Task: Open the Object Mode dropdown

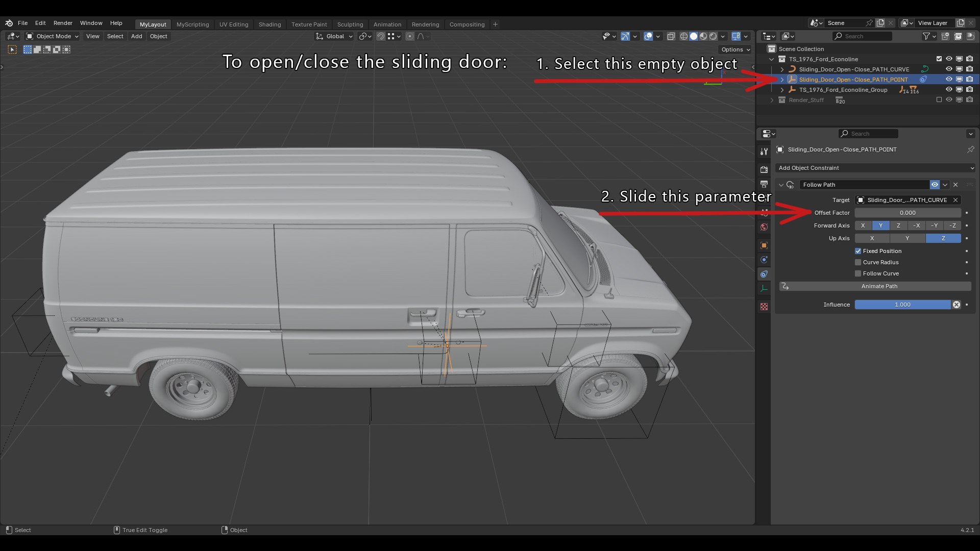Action: [x=52, y=36]
